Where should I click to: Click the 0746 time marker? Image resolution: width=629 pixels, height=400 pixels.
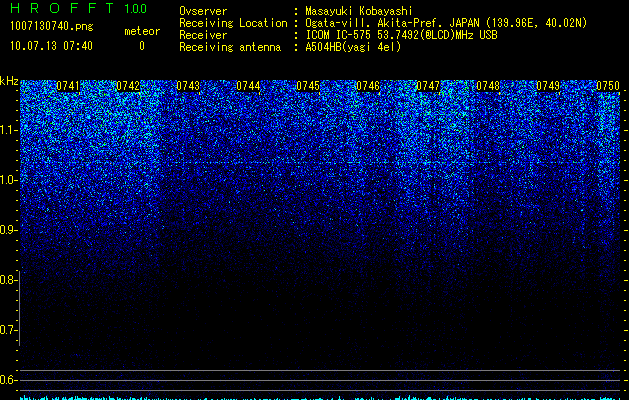(x=368, y=86)
